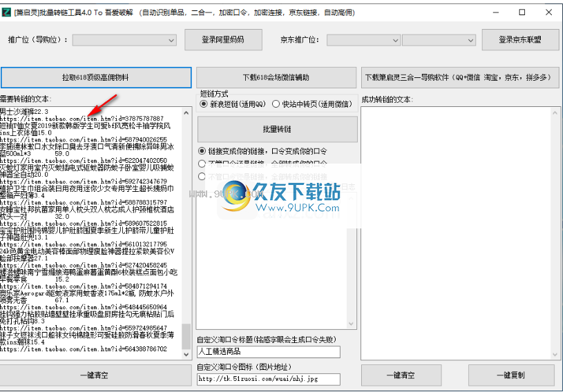Screen dimensions: 567x392
Task: Click down arrow of source text scrollbar
Action: (x=186, y=355)
